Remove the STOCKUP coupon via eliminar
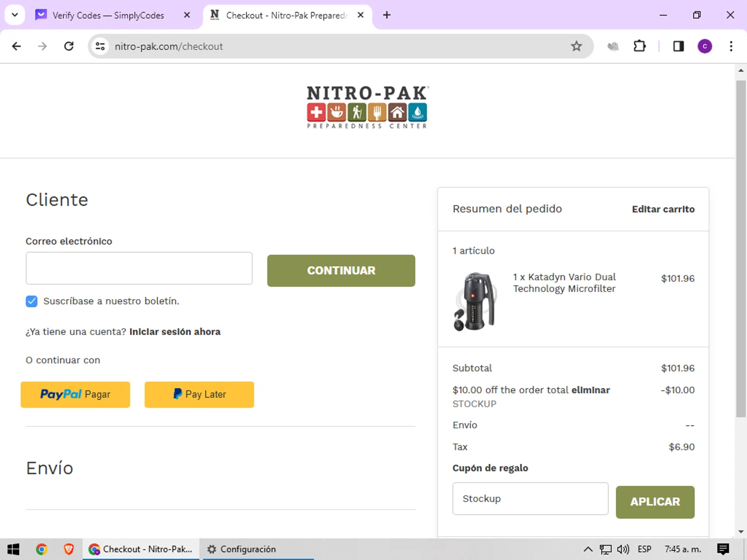This screenshot has height=560, width=747. (591, 390)
